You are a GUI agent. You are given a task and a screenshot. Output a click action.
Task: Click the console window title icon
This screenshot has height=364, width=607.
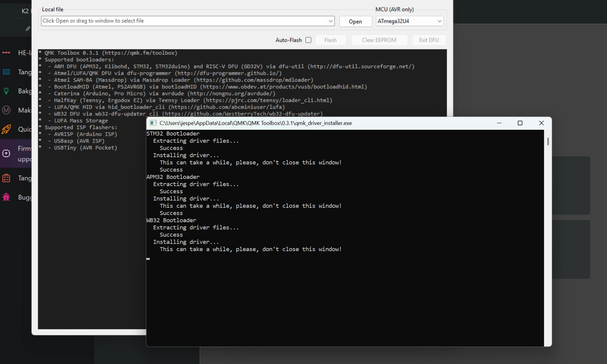coord(153,123)
